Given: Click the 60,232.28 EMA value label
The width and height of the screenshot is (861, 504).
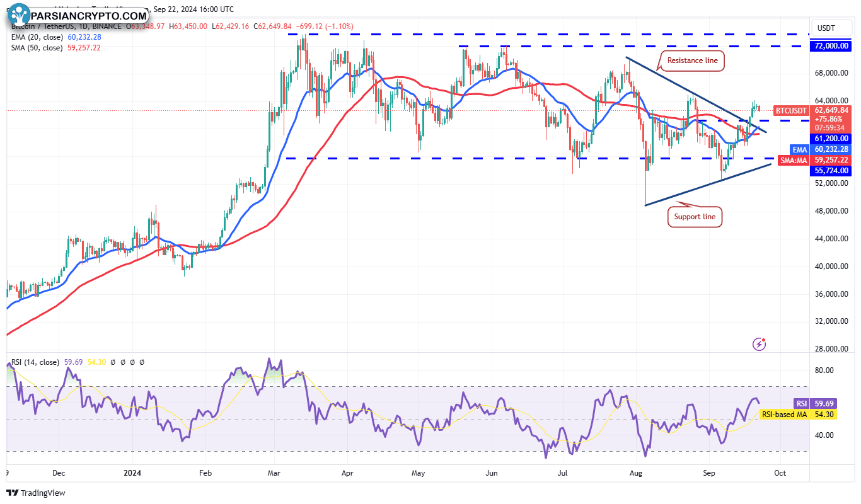Looking at the screenshot, I should (x=832, y=149).
